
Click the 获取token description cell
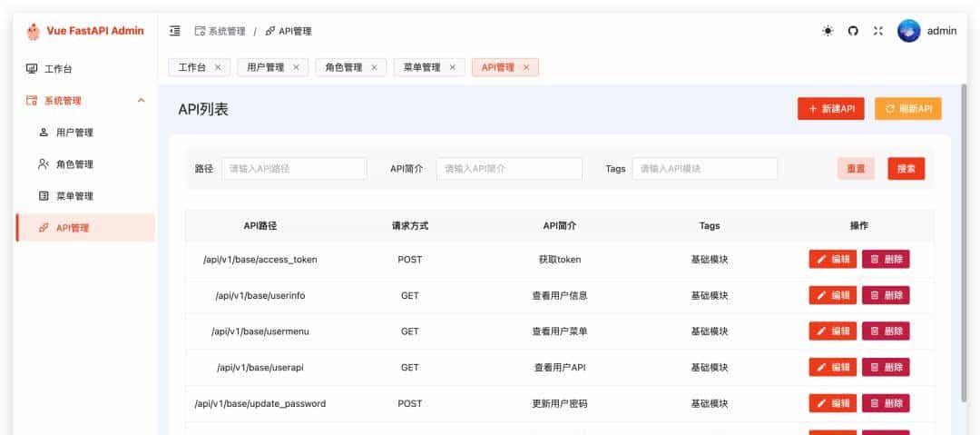[x=559, y=259]
